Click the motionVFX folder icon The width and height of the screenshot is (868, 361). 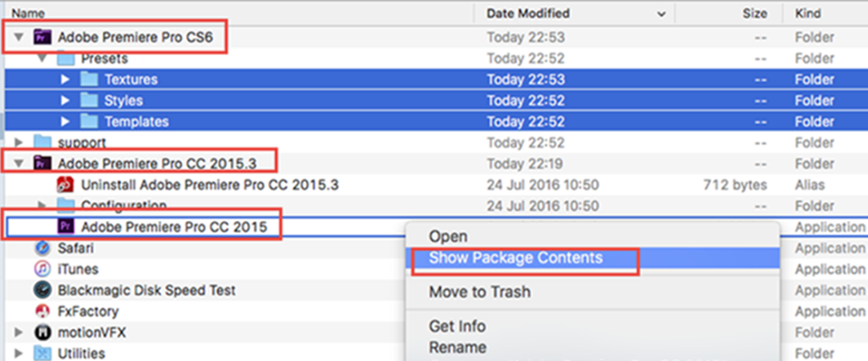42,332
